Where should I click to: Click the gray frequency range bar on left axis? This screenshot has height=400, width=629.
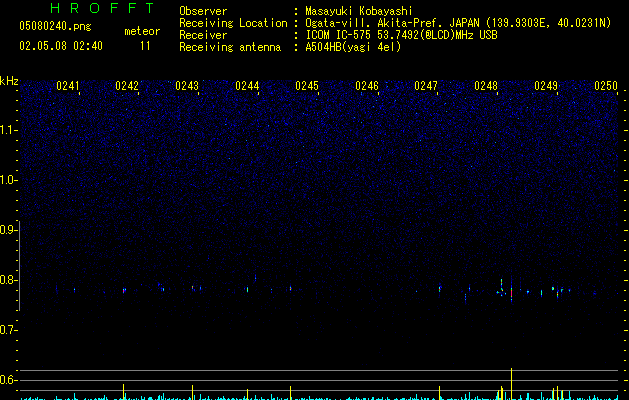pos(19,265)
